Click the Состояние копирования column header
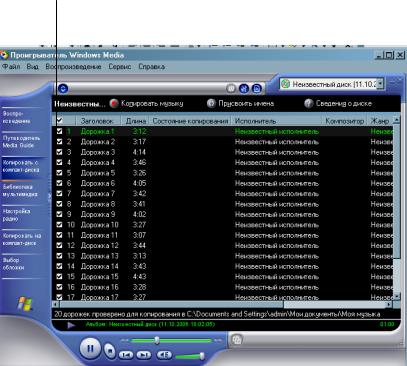 pyautogui.click(x=191, y=121)
